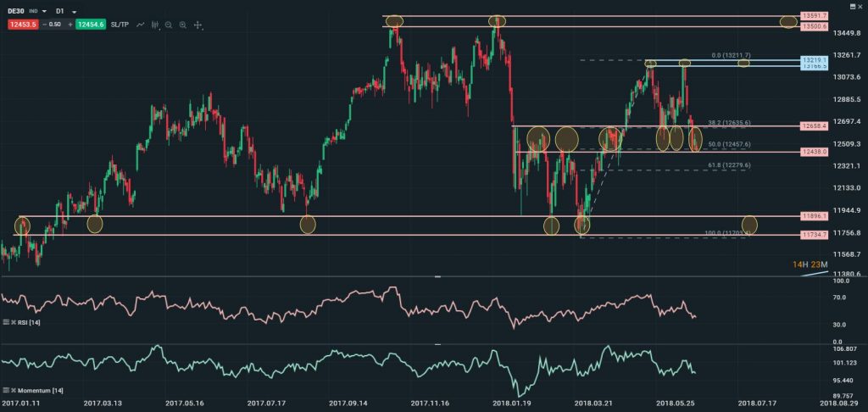Viewport: 868px width, 412px height.
Task: Click the 14H 23M candle countdown
Action: pyautogui.click(x=810, y=264)
